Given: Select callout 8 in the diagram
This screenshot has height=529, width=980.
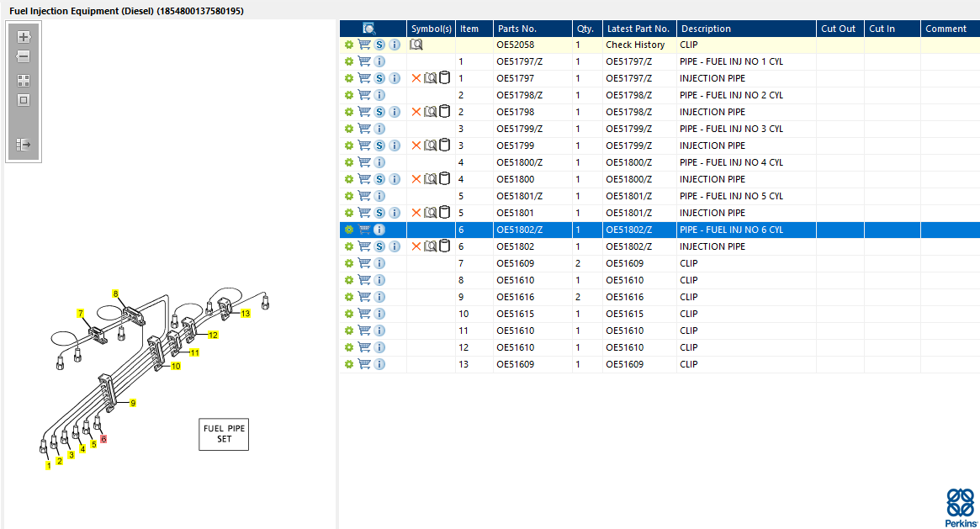Looking at the screenshot, I should point(115,294).
